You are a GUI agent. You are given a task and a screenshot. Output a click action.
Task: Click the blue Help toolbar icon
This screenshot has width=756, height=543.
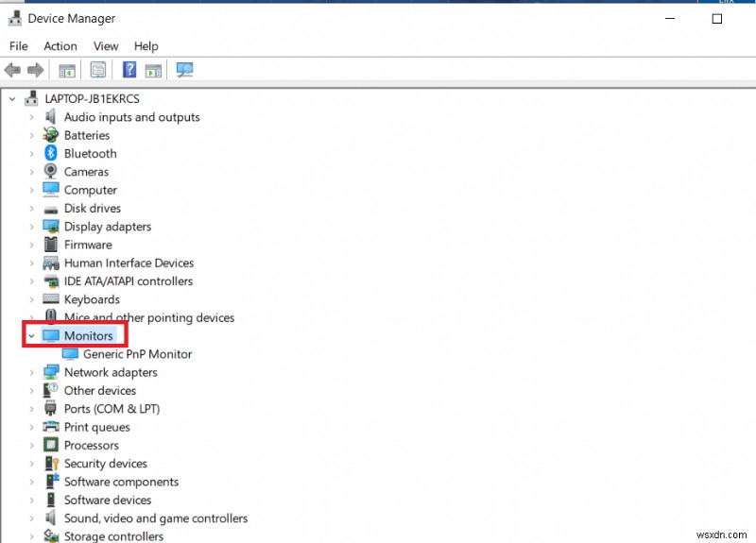click(129, 70)
